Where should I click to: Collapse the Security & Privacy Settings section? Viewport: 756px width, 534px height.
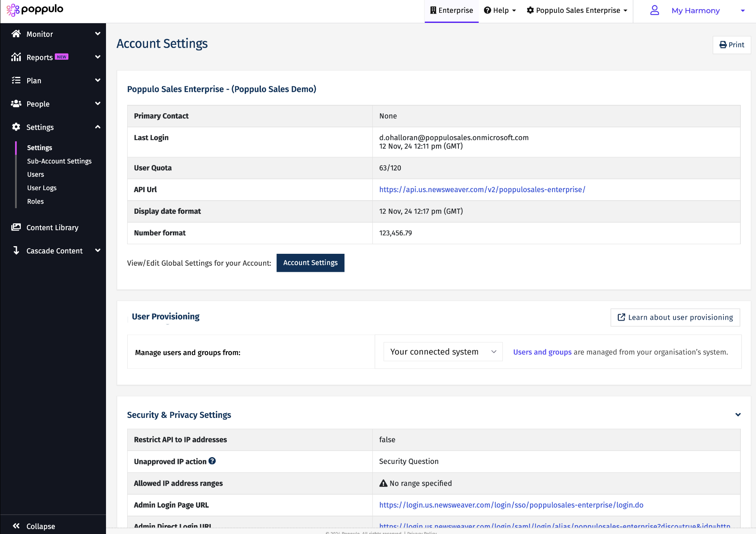click(x=738, y=415)
